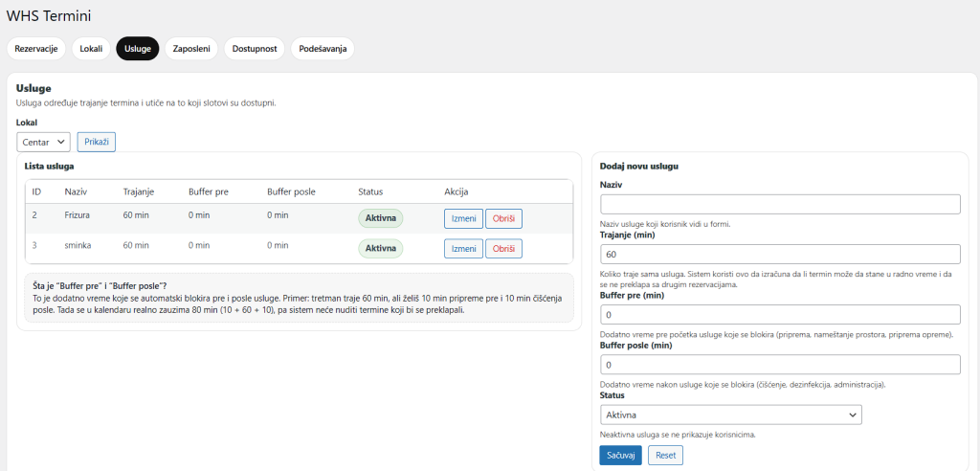Edit the Frizura service with Izmeni

click(x=463, y=219)
